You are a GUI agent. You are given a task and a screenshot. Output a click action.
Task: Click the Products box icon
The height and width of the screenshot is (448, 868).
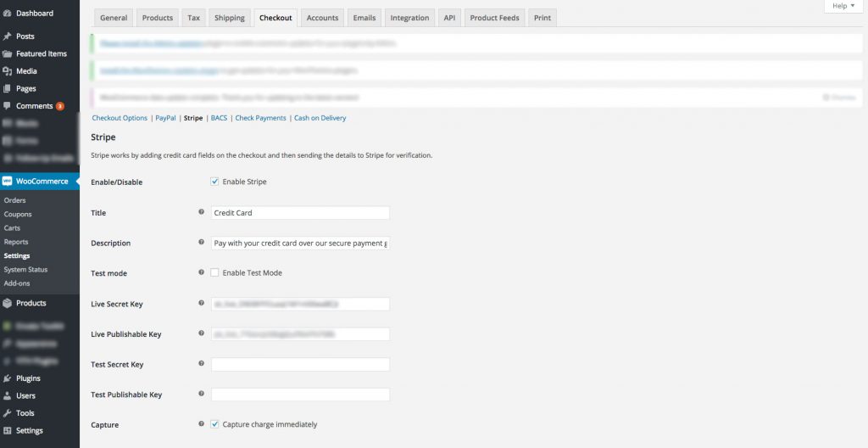pos(7,303)
